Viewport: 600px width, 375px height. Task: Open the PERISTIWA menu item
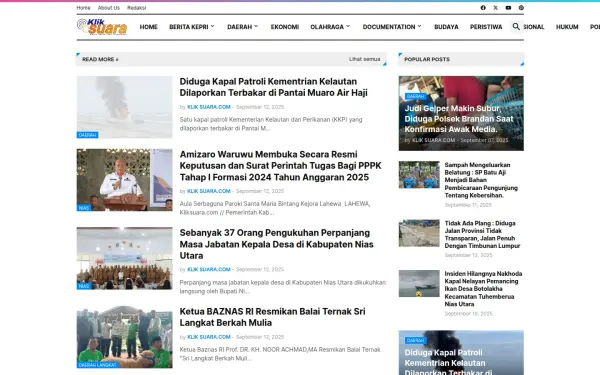point(486,27)
